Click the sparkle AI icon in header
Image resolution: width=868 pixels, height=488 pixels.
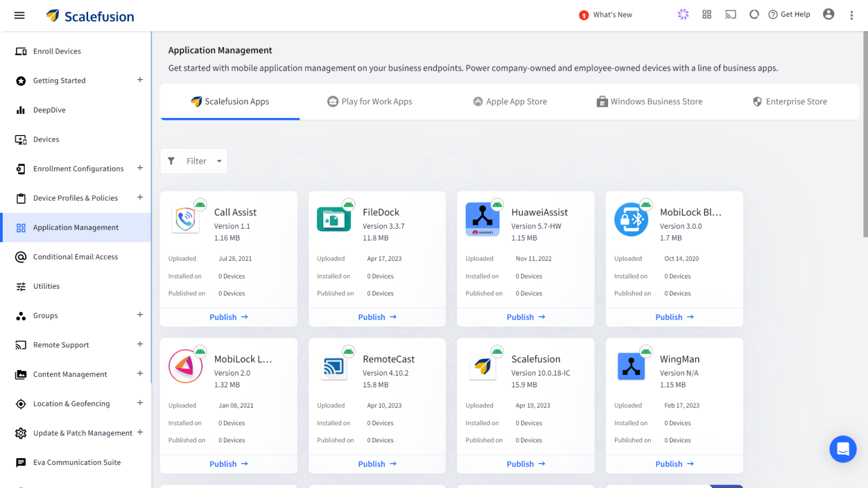(683, 15)
